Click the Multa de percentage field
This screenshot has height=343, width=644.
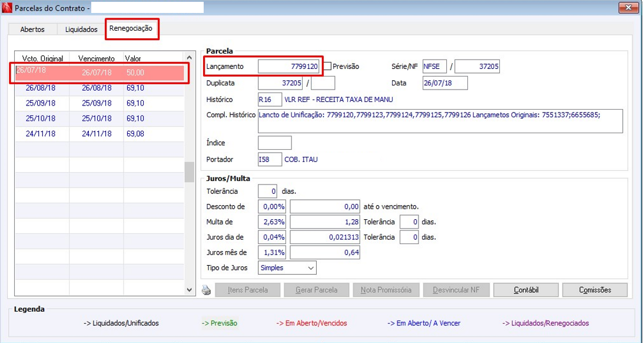pos(274,222)
